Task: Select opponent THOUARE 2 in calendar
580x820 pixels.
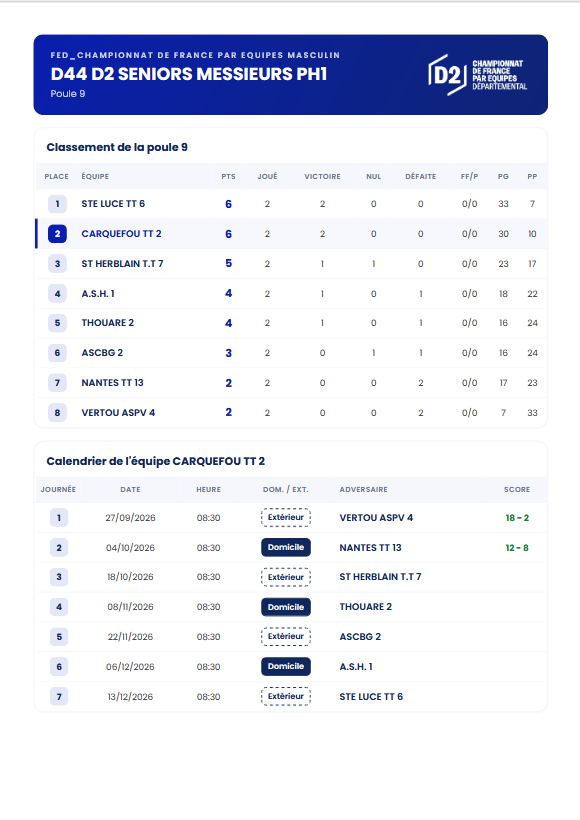Action: [x=366, y=607]
